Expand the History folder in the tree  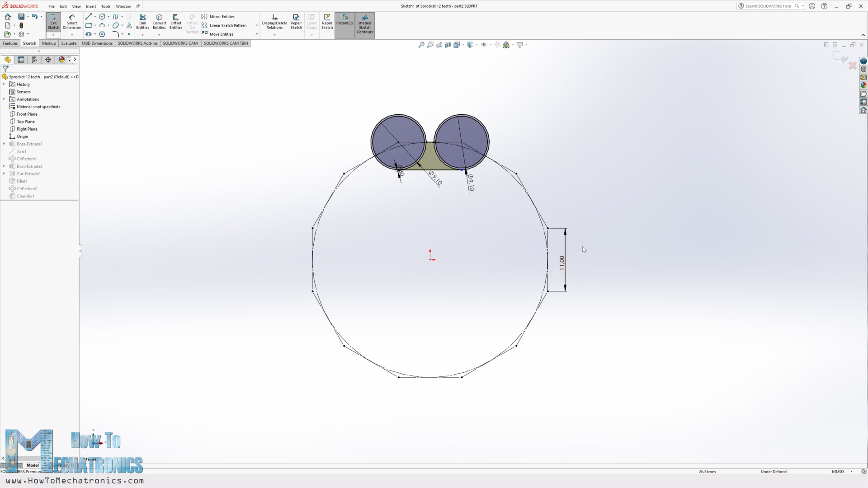[x=4, y=84]
